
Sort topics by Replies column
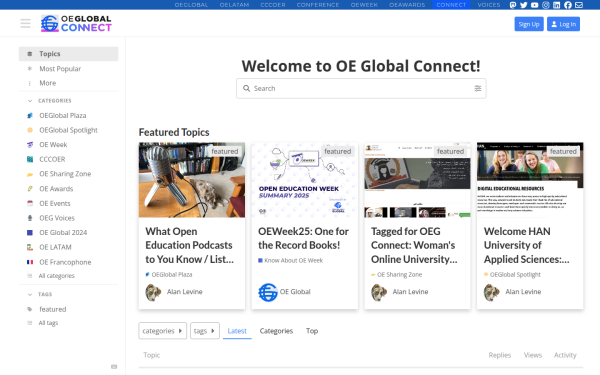[x=499, y=355]
